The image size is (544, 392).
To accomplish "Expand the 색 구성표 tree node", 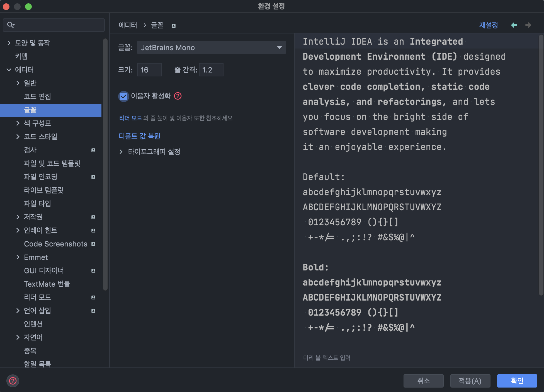I will tap(18, 123).
